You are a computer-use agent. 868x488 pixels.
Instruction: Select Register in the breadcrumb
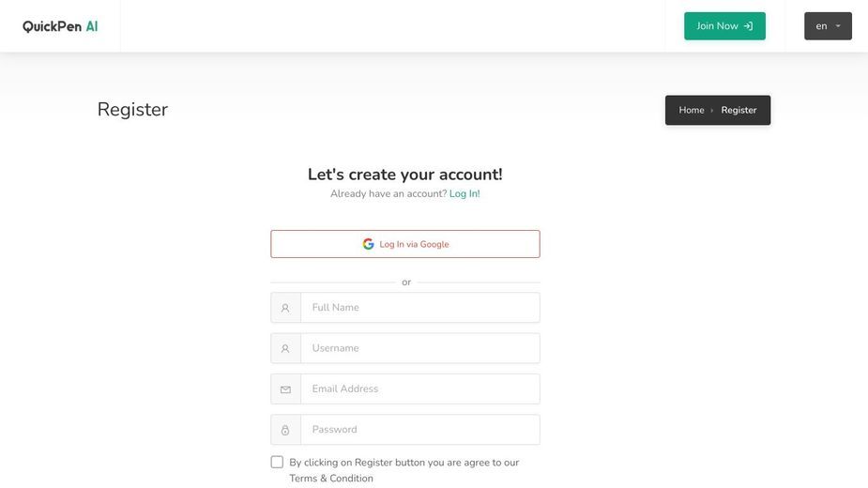pyautogui.click(x=739, y=110)
